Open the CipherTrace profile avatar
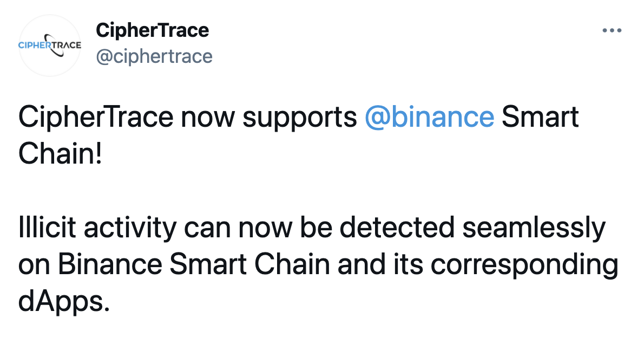This screenshot has height=350, width=644. pyautogui.click(x=50, y=46)
